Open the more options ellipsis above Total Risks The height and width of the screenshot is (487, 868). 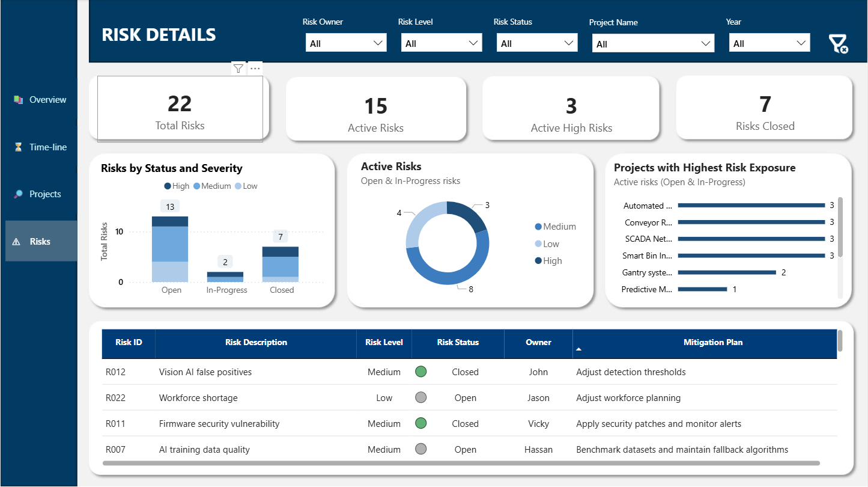(x=255, y=69)
